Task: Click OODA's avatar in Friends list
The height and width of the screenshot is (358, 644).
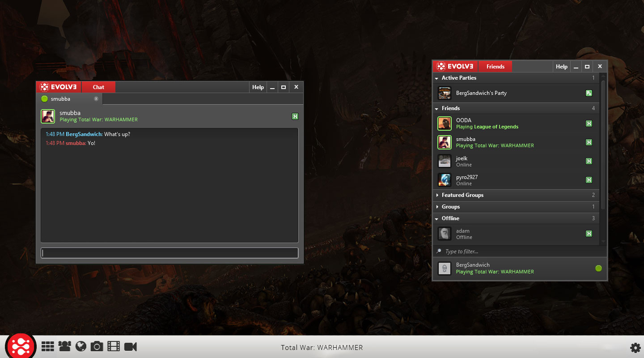Action: (445, 124)
